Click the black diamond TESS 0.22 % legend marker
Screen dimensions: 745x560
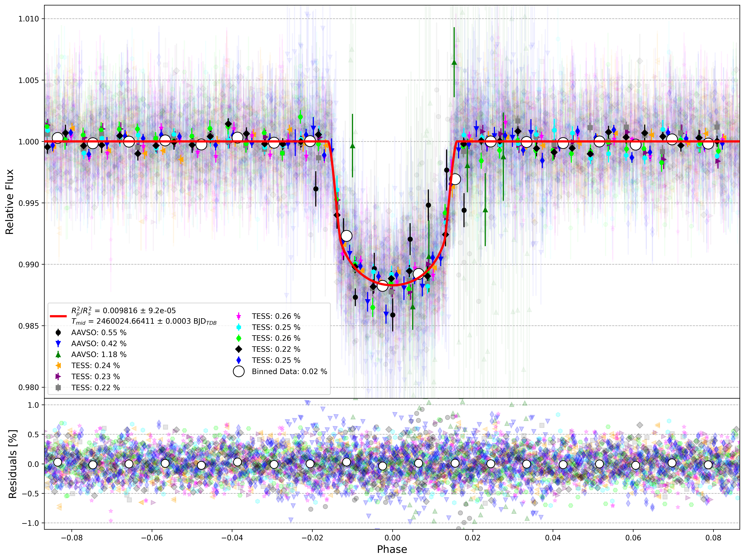tap(239, 349)
